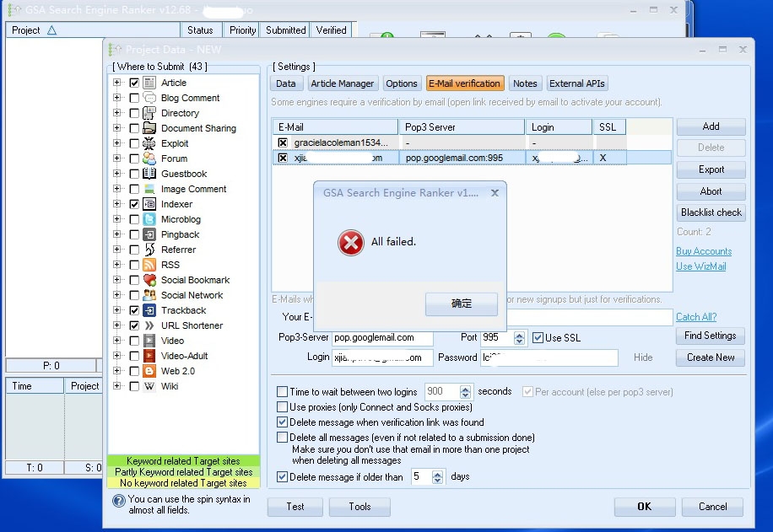Enable Time to wait between two logins

pyautogui.click(x=283, y=391)
